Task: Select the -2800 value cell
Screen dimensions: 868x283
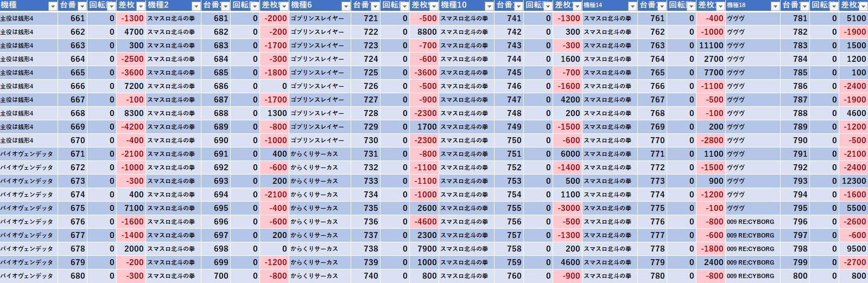Action: pyautogui.click(x=711, y=140)
